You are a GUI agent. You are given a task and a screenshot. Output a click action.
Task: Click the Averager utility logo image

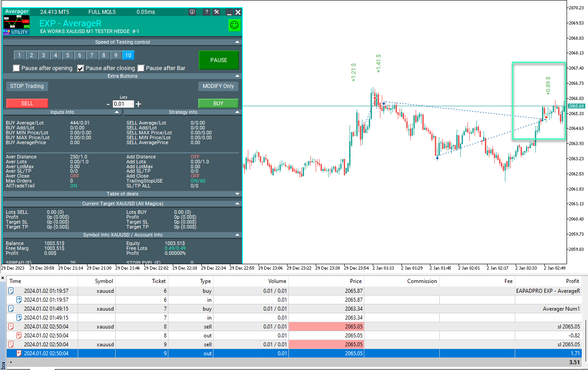(x=17, y=25)
